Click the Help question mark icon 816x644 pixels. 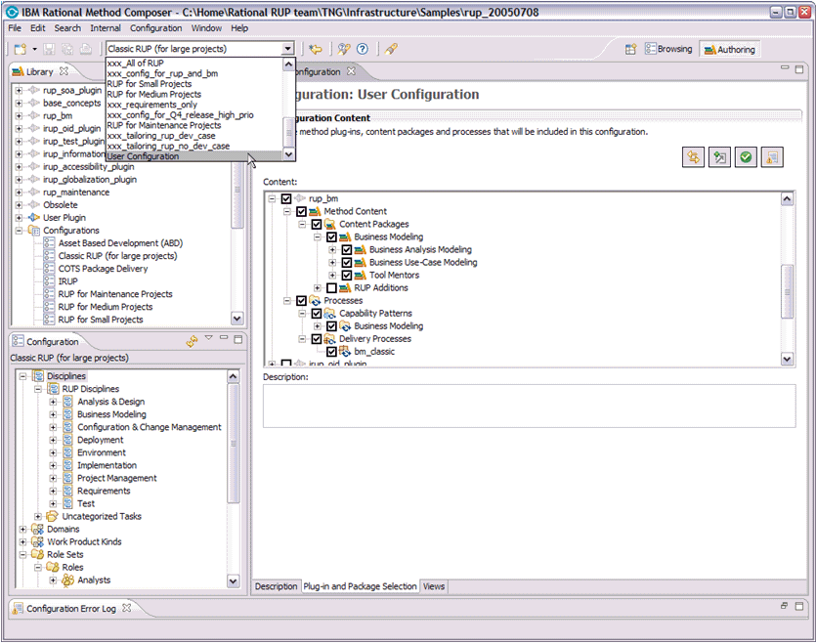[x=363, y=50]
